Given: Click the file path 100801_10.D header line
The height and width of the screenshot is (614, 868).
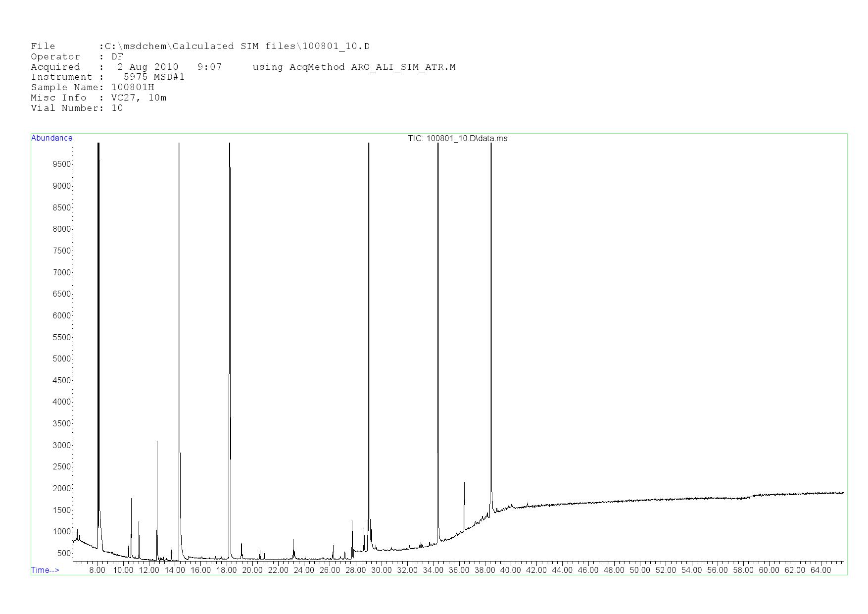Looking at the screenshot, I should (200, 46).
